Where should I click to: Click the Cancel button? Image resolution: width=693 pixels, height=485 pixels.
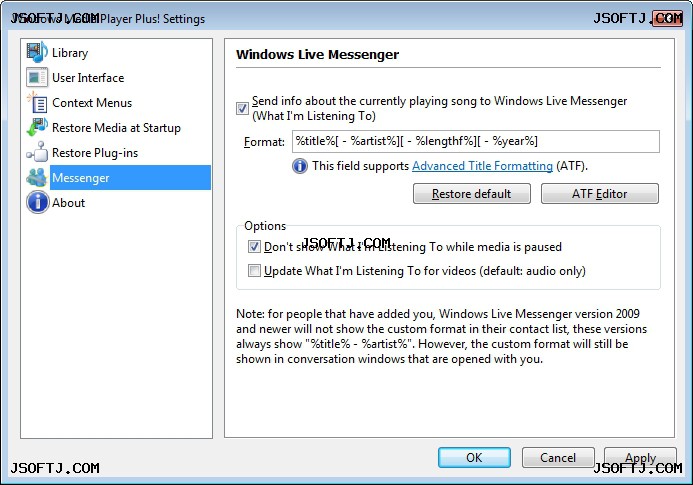tap(558, 458)
